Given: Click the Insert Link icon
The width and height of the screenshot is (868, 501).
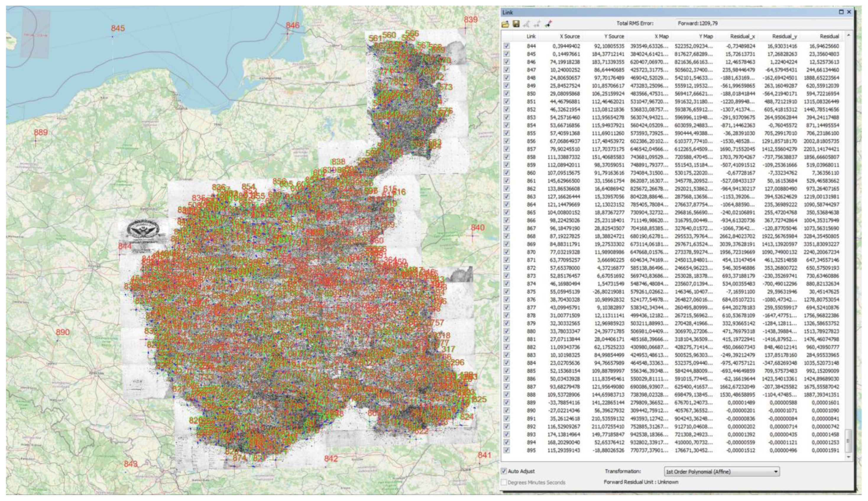Looking at the screenshot, I should [548, 24].
